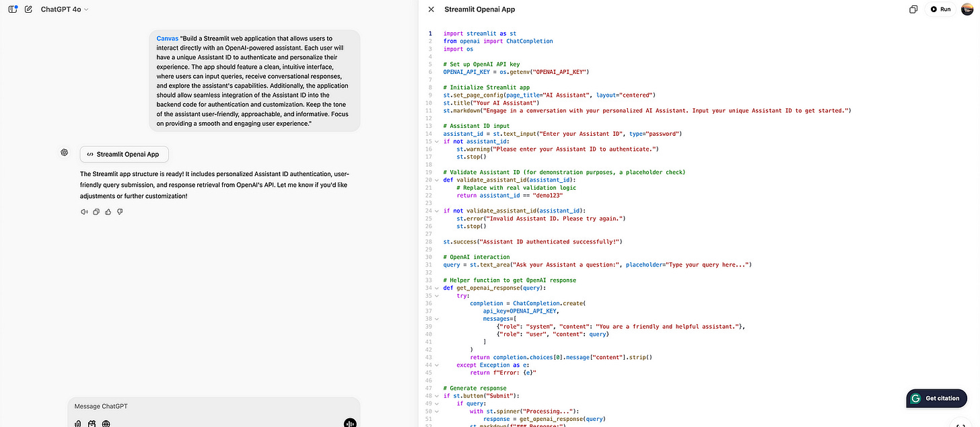The height and width of the screenshot is (427, 980).
Task: Give the response a thumbs up
Action: point(108,212)
